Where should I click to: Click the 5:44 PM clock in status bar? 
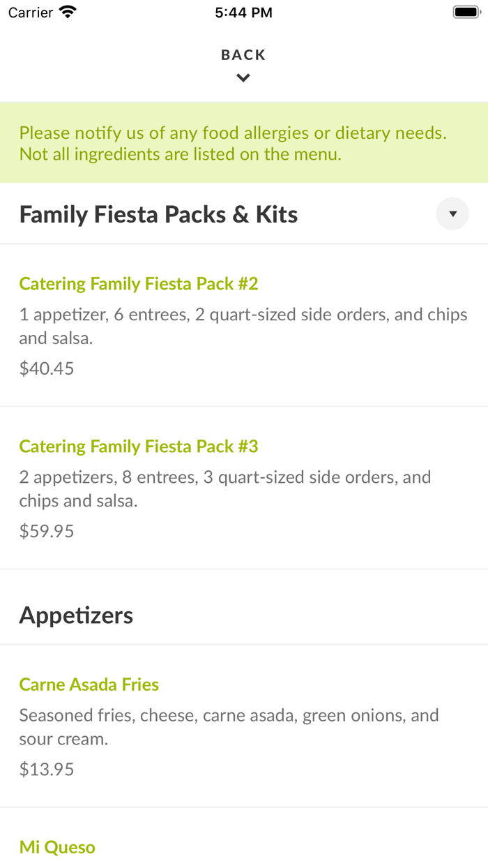243,13
